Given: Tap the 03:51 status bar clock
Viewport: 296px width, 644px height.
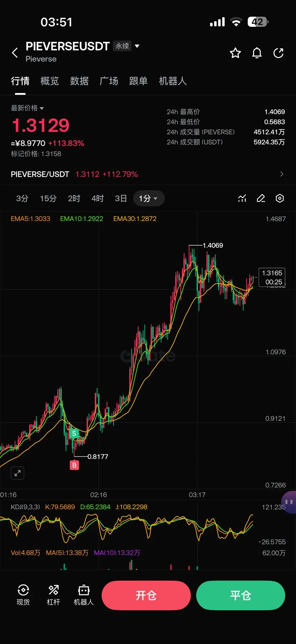Looking at the screenshot, I should (x=56, y=22).
